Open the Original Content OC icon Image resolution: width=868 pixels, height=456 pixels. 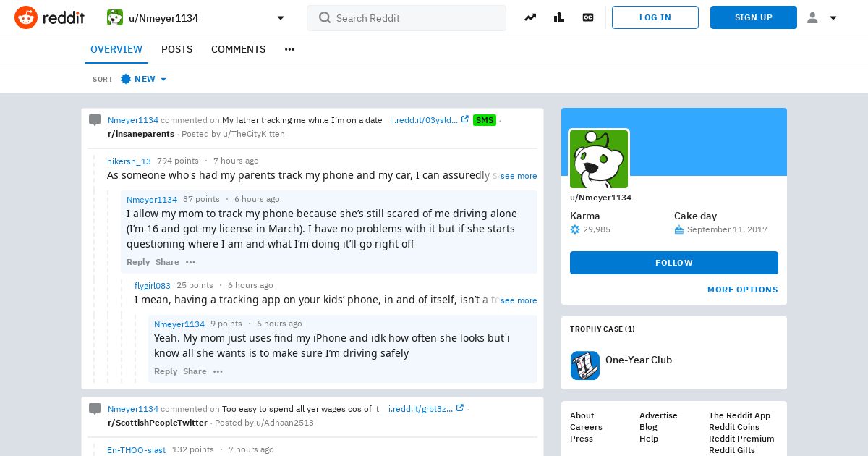tap(588, 17)
